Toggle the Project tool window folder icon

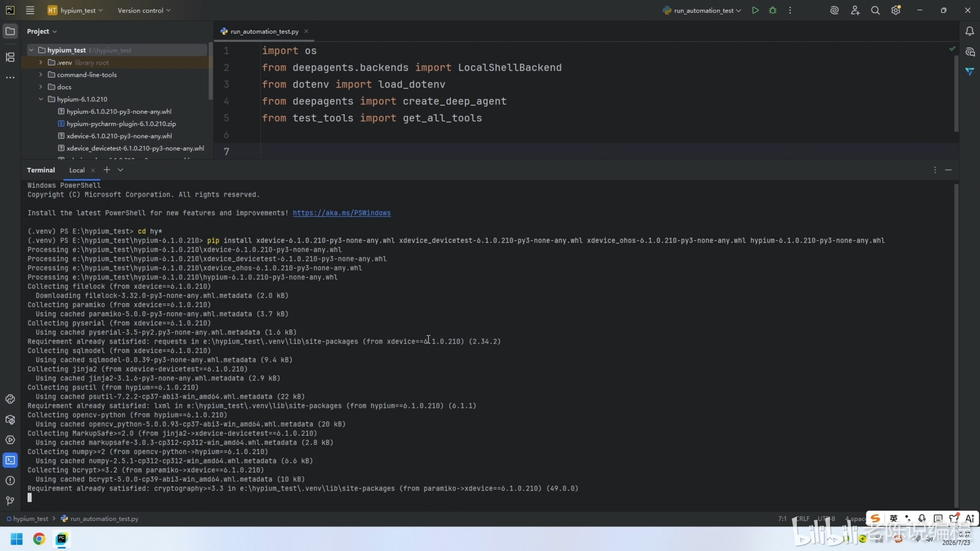pyautogui.click(x=10, y=31)
